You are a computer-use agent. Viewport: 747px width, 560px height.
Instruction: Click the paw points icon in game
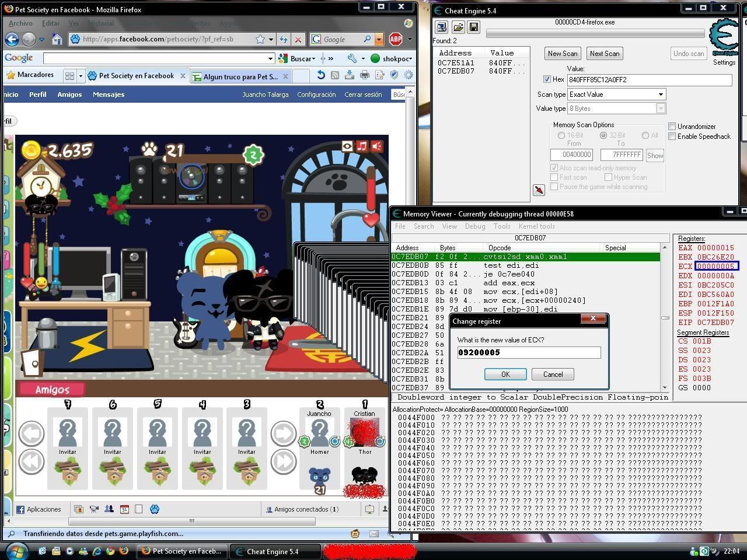pyautogui.click(x=149, y=149)
